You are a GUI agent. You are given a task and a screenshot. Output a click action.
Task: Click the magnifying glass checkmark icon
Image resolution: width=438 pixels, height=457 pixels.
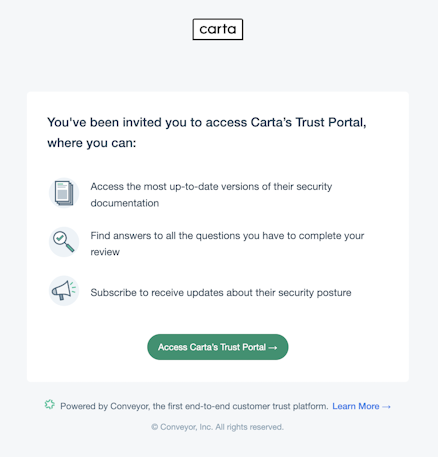tap(64, 242)
